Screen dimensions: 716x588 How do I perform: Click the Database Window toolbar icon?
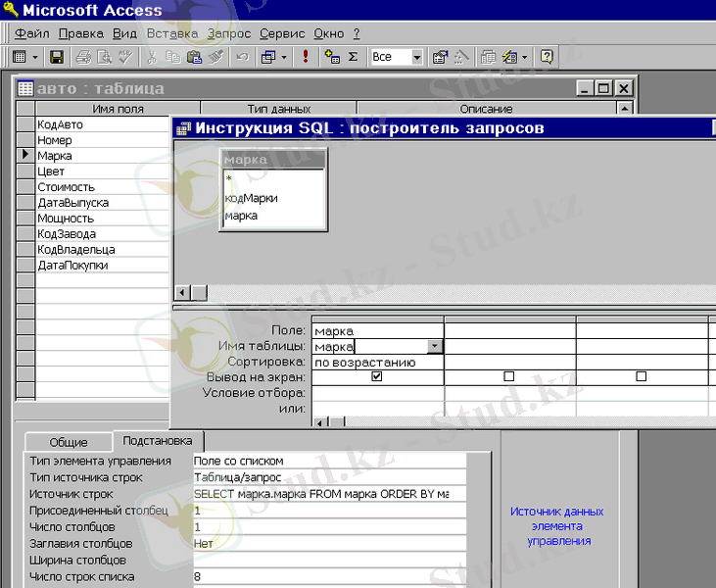pyautogui.click(x=489, y=57)
